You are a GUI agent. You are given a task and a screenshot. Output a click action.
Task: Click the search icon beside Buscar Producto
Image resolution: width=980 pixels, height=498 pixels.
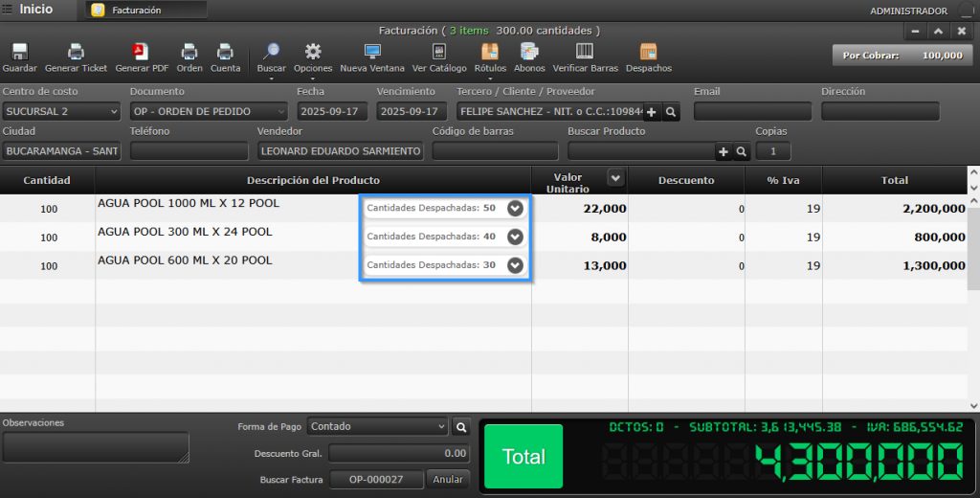click(741, 151)
